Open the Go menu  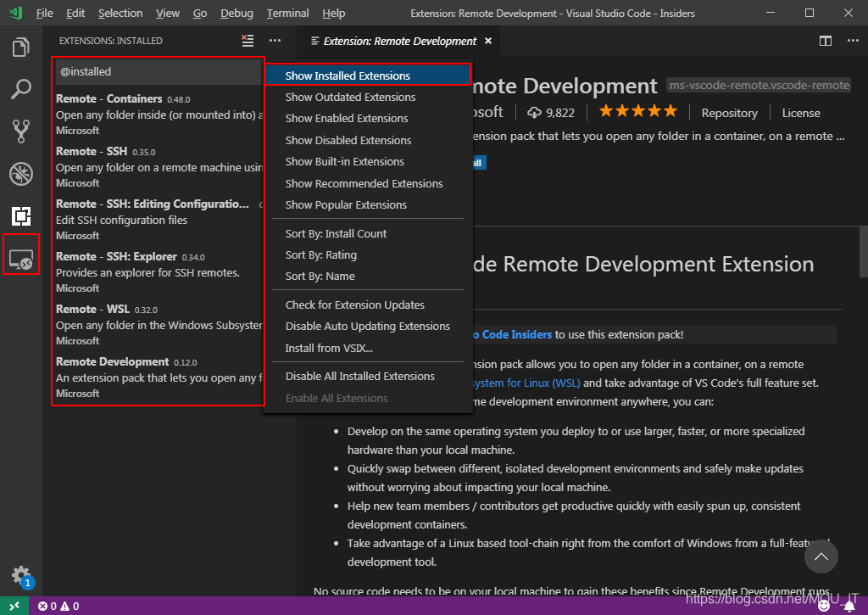pos(200,13)
